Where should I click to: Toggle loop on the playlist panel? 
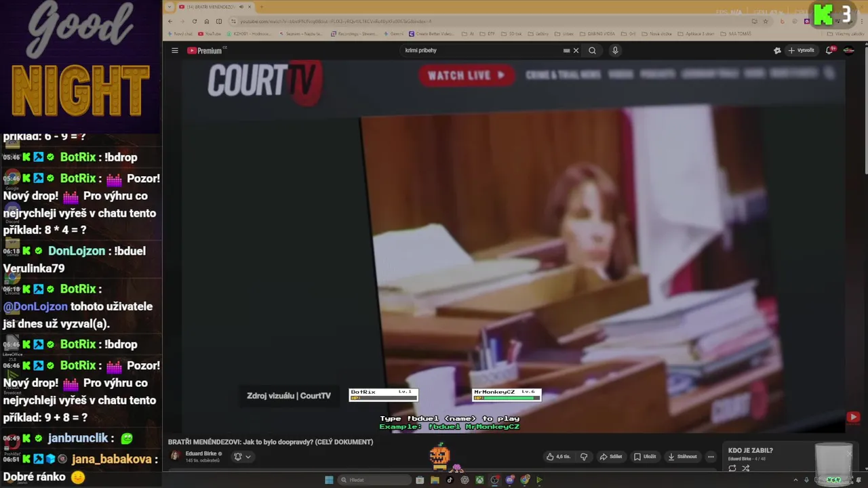pyautogui.click(x=732, y=468)
